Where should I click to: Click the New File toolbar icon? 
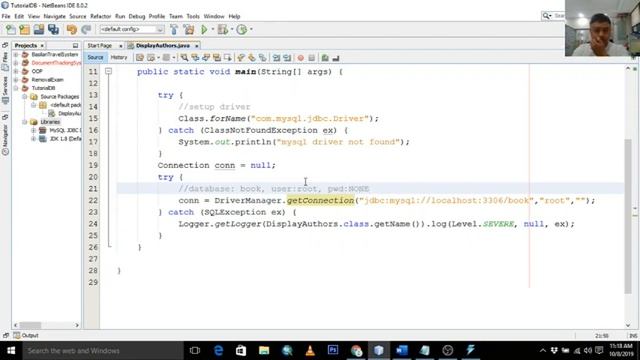coord(11,29)
